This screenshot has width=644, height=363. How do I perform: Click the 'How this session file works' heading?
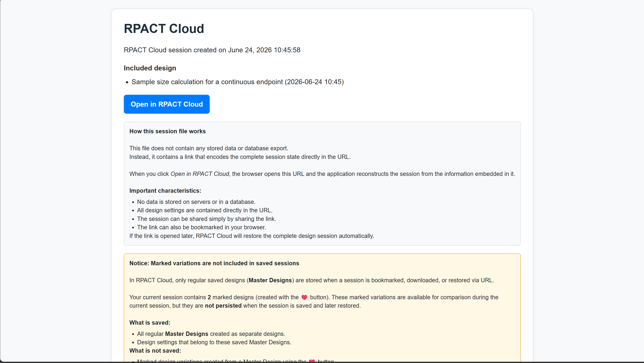(x=167, y=131)
